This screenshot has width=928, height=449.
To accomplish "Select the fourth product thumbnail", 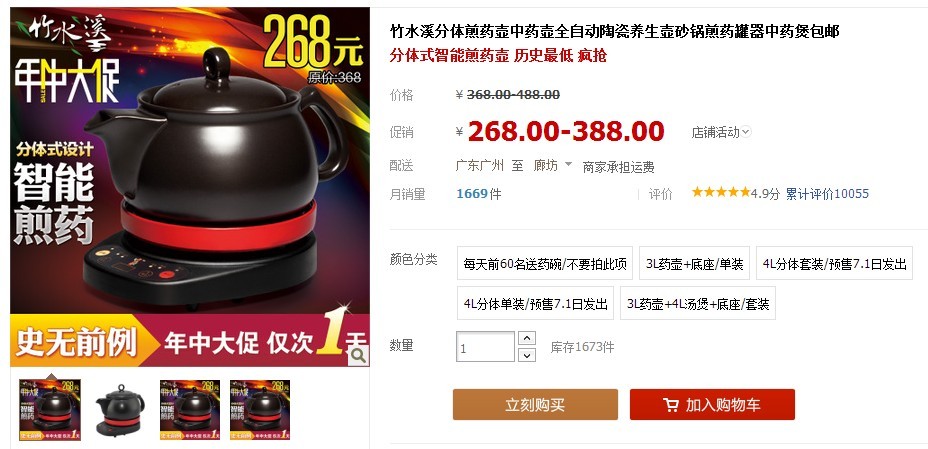I will click(x=260, y=410).
